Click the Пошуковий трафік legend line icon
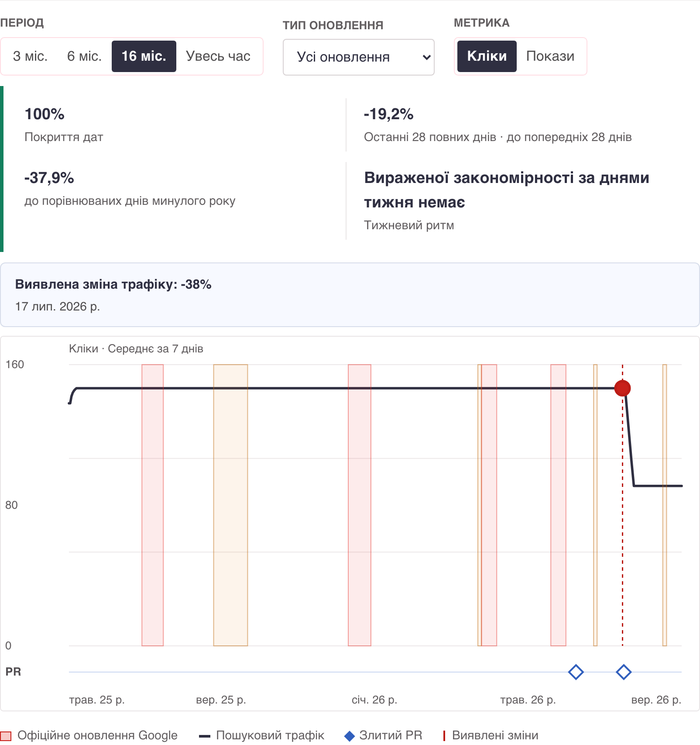 [205, 736]
